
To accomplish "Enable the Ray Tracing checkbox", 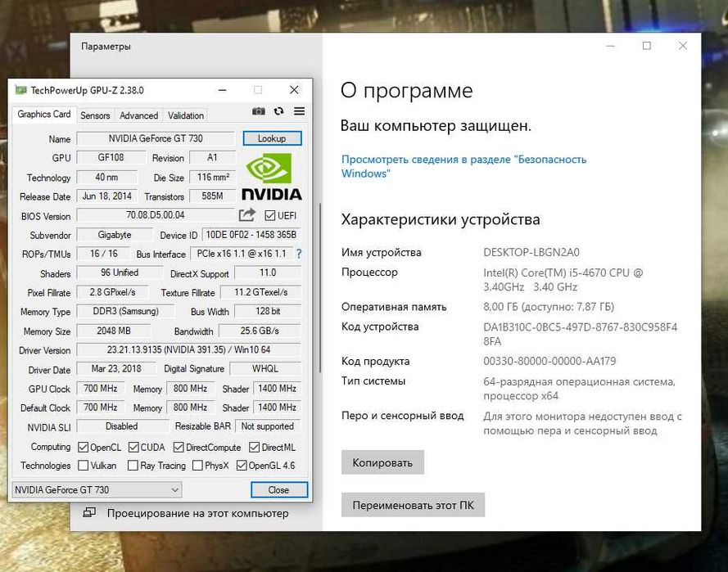I will pos(133,466).
